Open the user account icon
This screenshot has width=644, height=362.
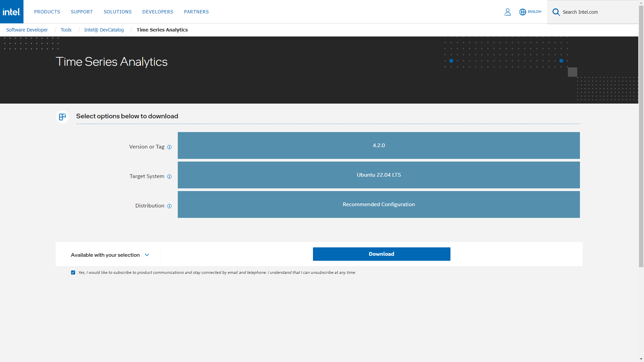coord(507,12)
